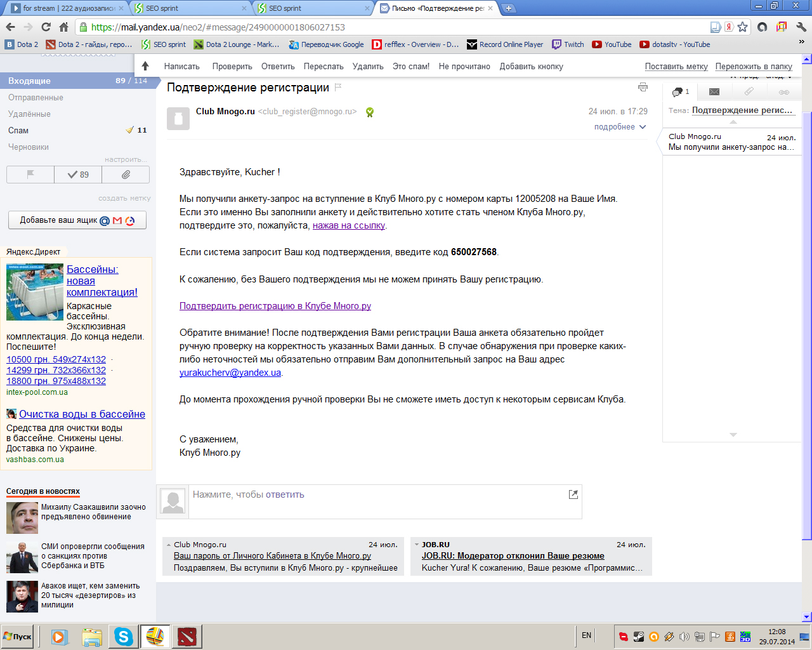Go to the browser home page

click(63, 27)
